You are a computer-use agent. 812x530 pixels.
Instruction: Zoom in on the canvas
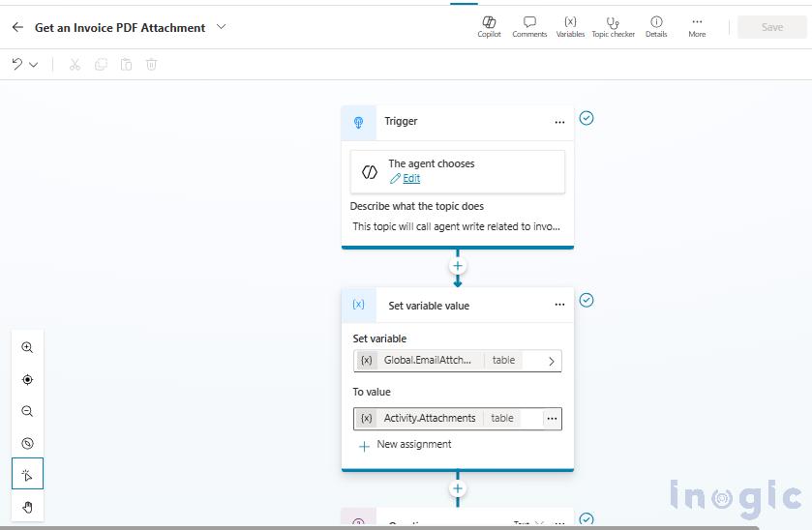pos(27,347)
